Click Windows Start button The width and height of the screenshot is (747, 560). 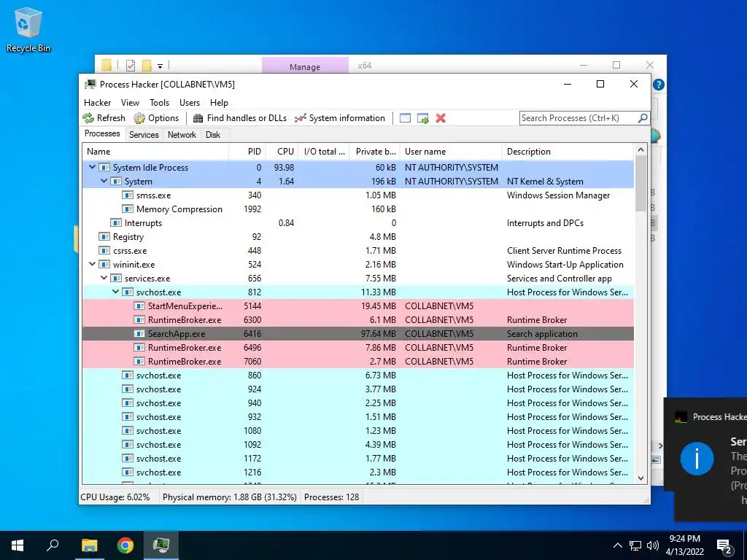(x=18, y=545)
